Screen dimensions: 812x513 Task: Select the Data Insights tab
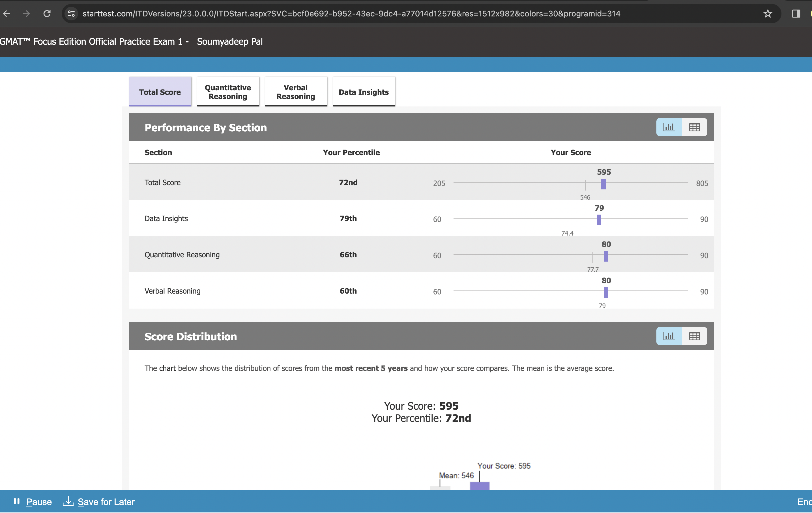point(364,91)
